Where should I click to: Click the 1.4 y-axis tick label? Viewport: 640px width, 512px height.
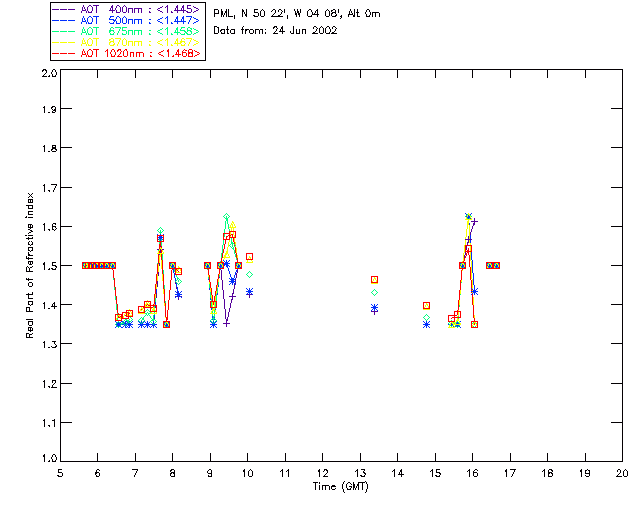tap(49, 305)
